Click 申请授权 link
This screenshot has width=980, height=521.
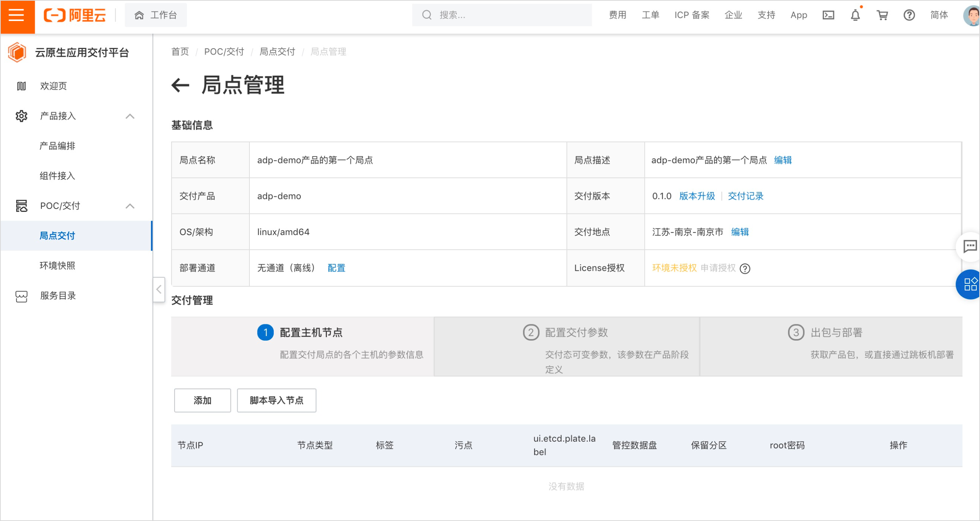click(x=718, y=268)
